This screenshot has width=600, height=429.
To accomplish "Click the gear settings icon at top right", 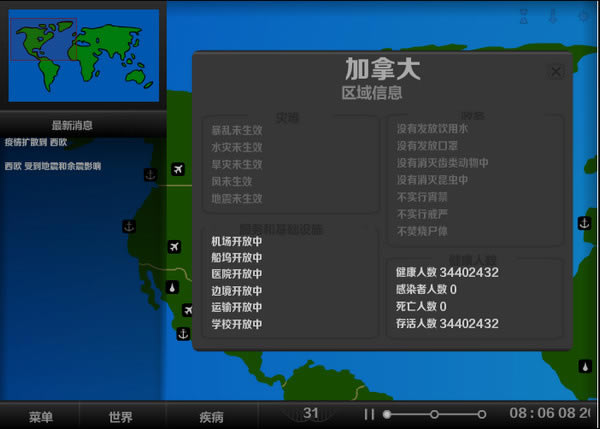I will [583, 17].
